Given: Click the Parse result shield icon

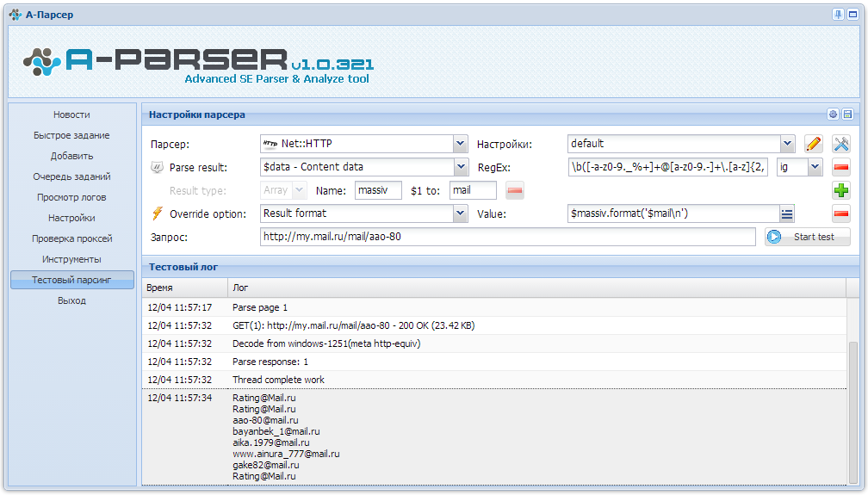Looking at the screenshot, I should click(x=158, y=167).
